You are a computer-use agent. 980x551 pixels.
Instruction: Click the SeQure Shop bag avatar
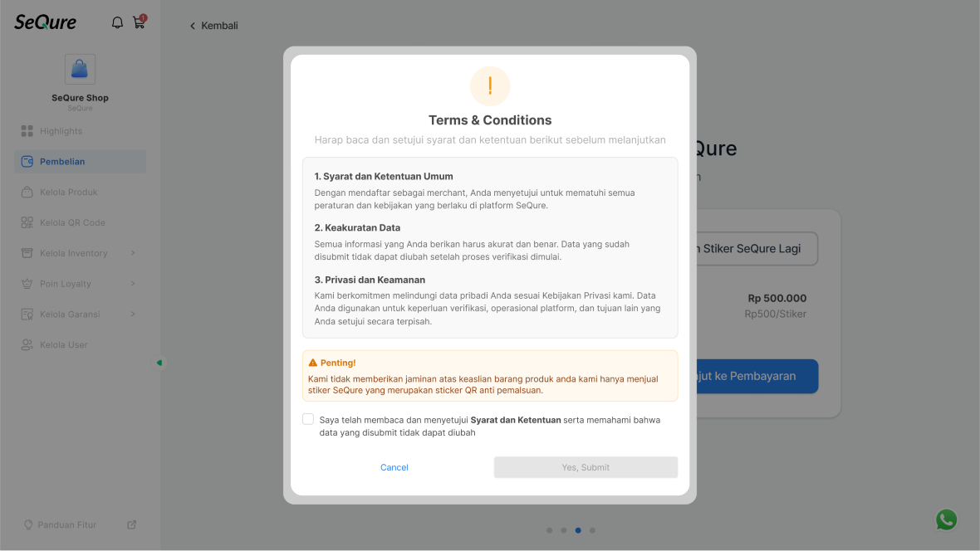tap(80, 69)
